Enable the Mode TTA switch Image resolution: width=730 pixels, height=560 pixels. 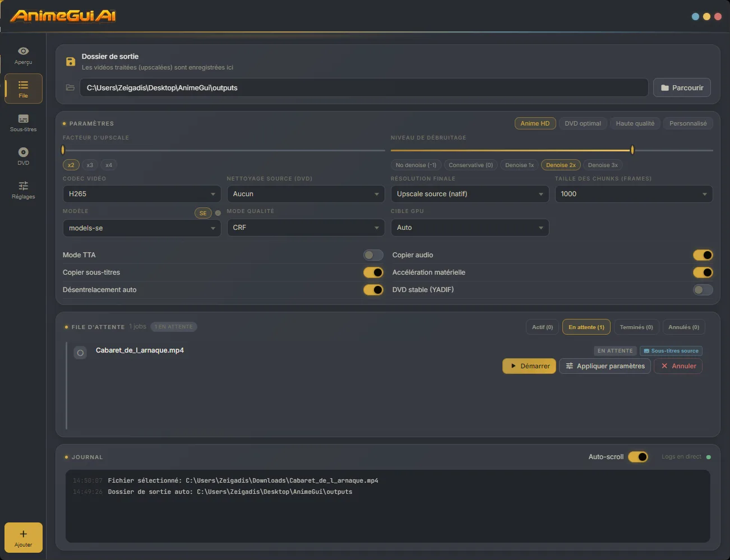(373, 255)
